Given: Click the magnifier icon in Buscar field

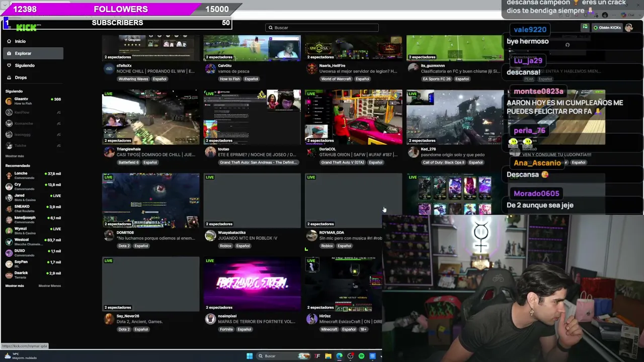Looking at the screenshot, I should coord(271,28).
